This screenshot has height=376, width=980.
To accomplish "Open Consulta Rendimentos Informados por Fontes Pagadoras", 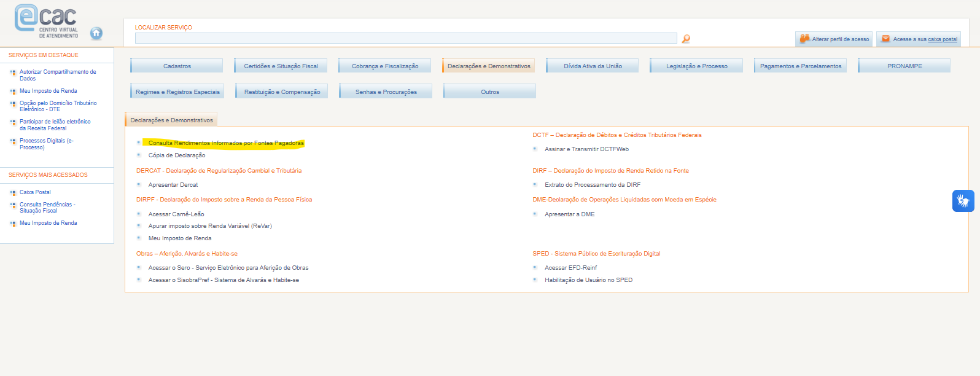I will (226, 143).
